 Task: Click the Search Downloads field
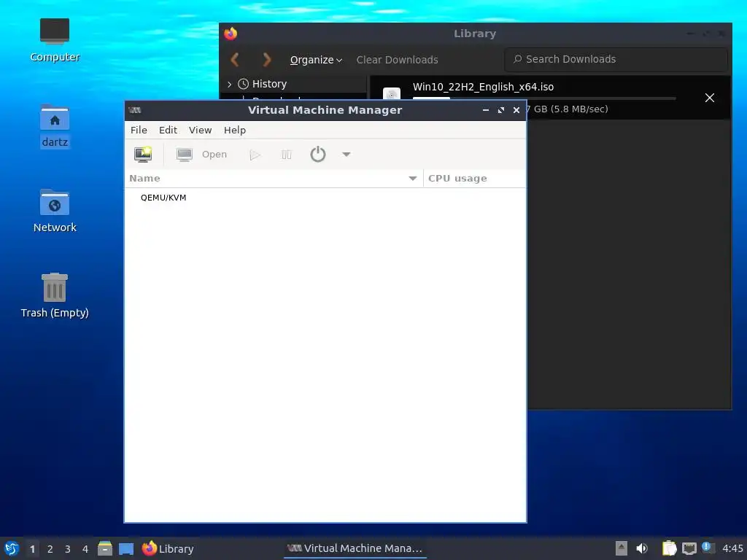(x=616, y=59)
